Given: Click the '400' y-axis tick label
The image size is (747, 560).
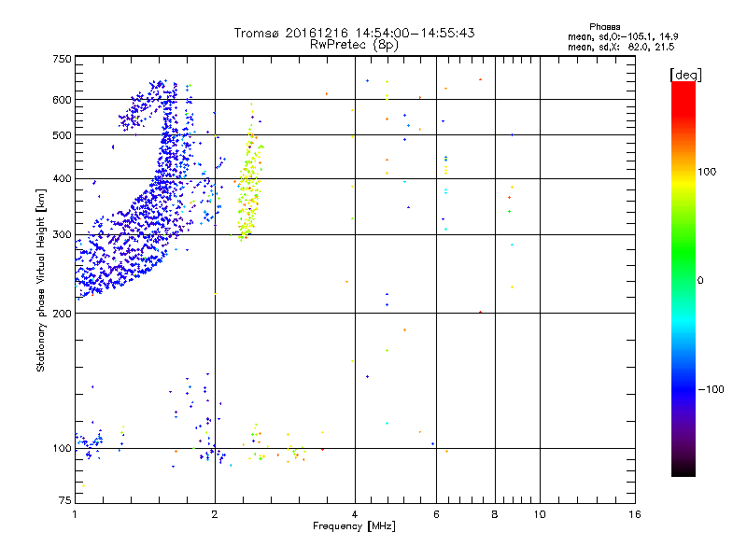Looking at the screenshot, I should (x=62, y=179).
